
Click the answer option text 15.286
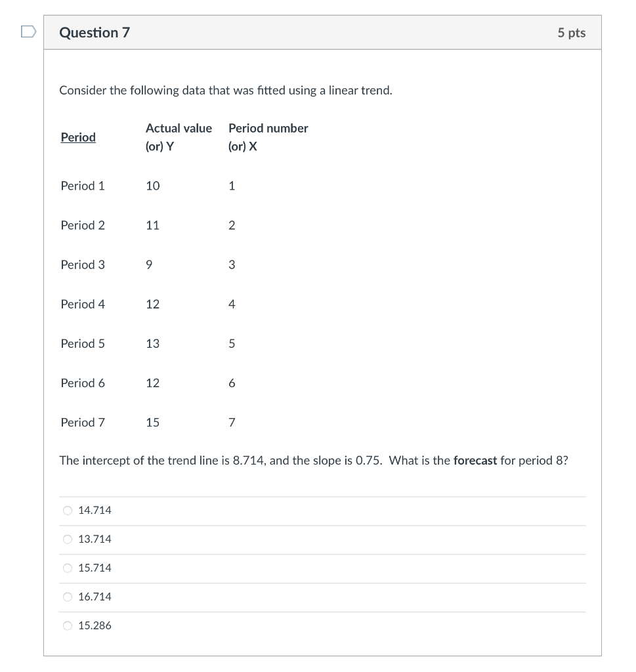(95, 625)
